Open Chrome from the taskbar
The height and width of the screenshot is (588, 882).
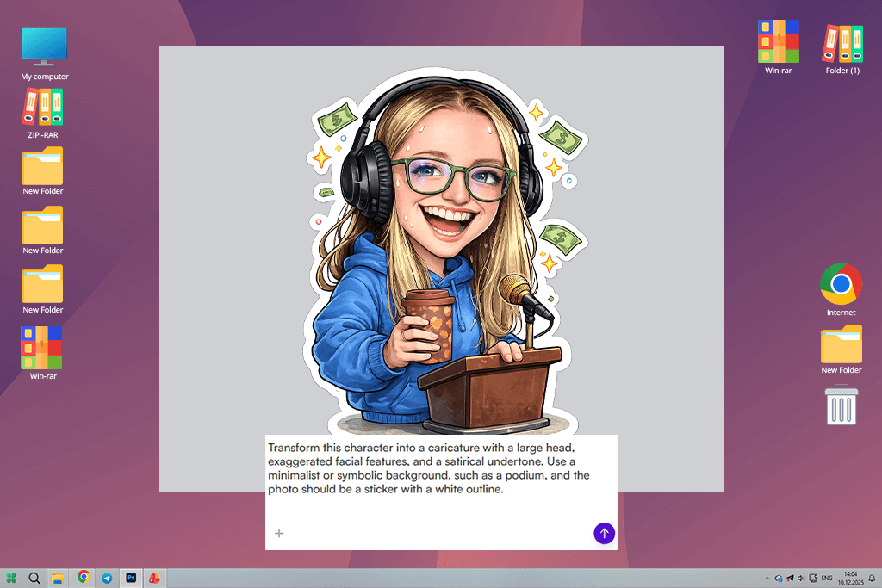coord(84,578)
